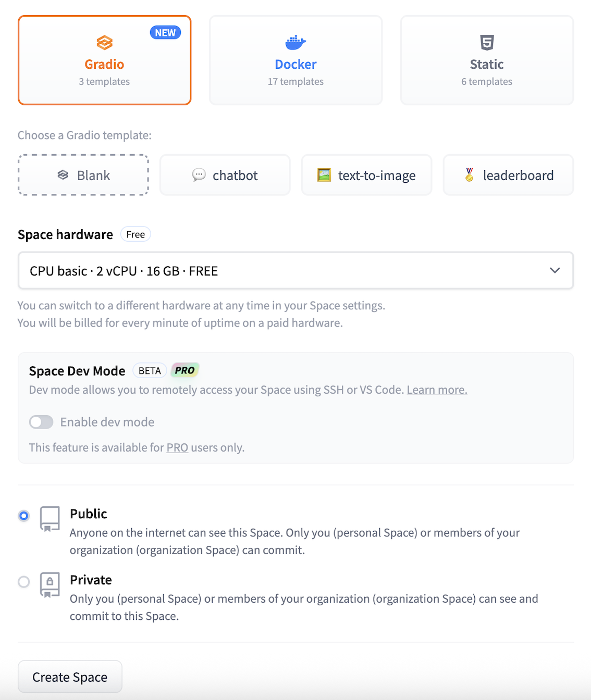Click the 'Private' visibility heading

click(91, 580)
